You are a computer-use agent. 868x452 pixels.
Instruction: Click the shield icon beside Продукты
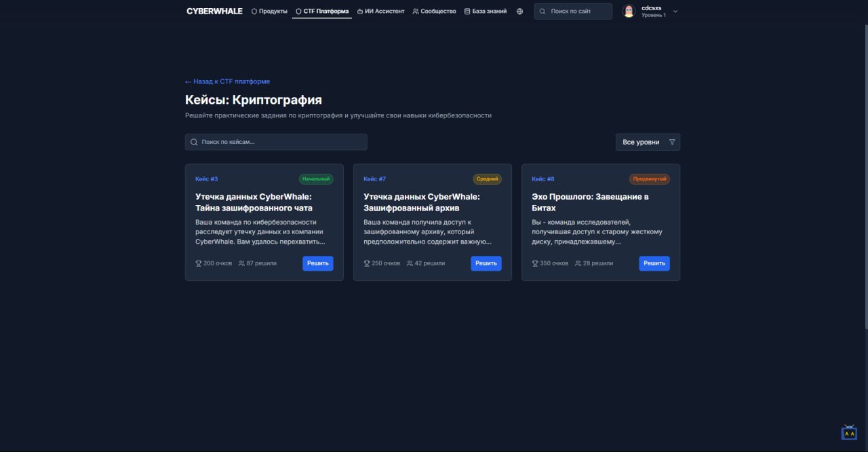click(254, 12)
